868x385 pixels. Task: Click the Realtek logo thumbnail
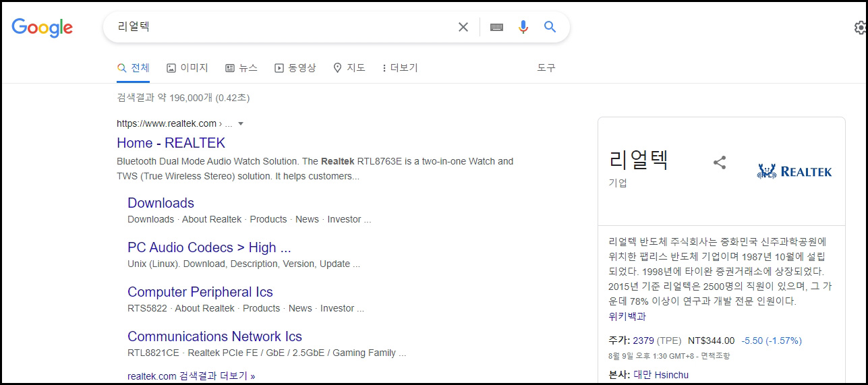[794, 171]
